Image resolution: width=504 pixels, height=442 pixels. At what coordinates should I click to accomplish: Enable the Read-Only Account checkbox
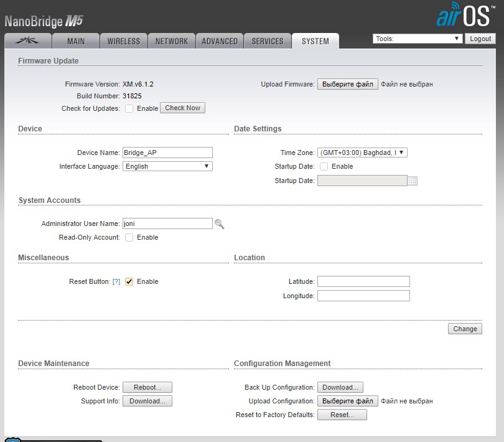tap(129, 237)
